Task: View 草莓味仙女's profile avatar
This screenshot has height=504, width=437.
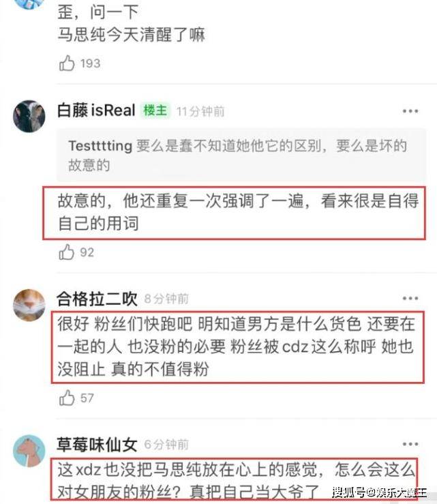Action: pos(29,451)
